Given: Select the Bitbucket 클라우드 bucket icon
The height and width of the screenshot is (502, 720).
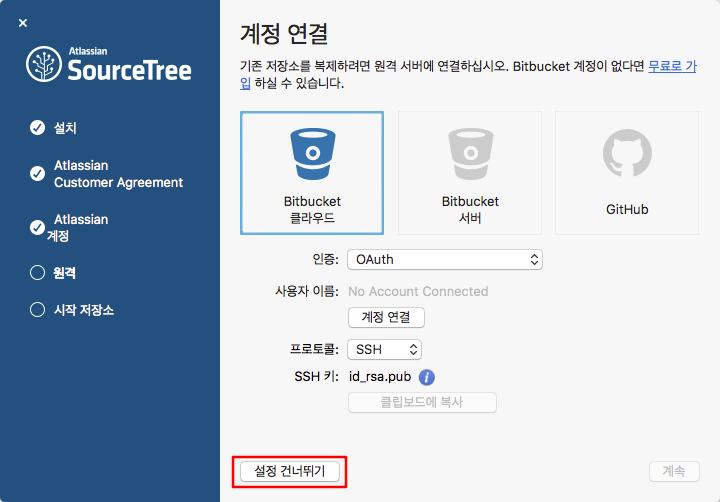Looking at the screenshot, I should pyautogui.click(x=313, y=154).
